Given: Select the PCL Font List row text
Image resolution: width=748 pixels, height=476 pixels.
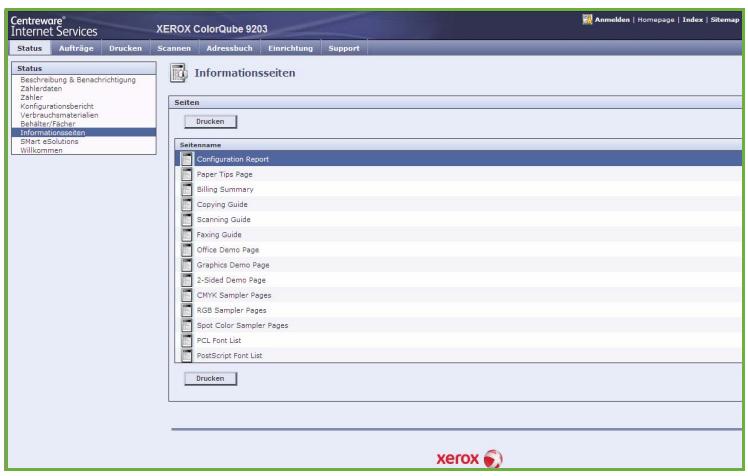Looking at the screenshot, I should click(x=219, y=341).
